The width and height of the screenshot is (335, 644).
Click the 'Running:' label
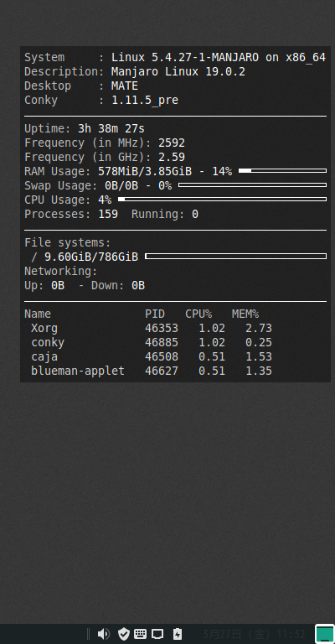[x=158, y=215]
